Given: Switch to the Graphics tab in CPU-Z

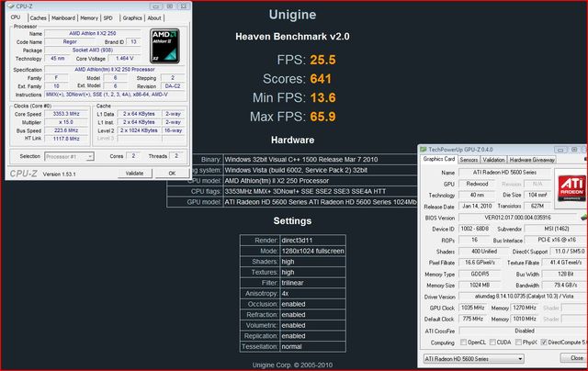Looking at the screenshot, I should tap(132, 18).
